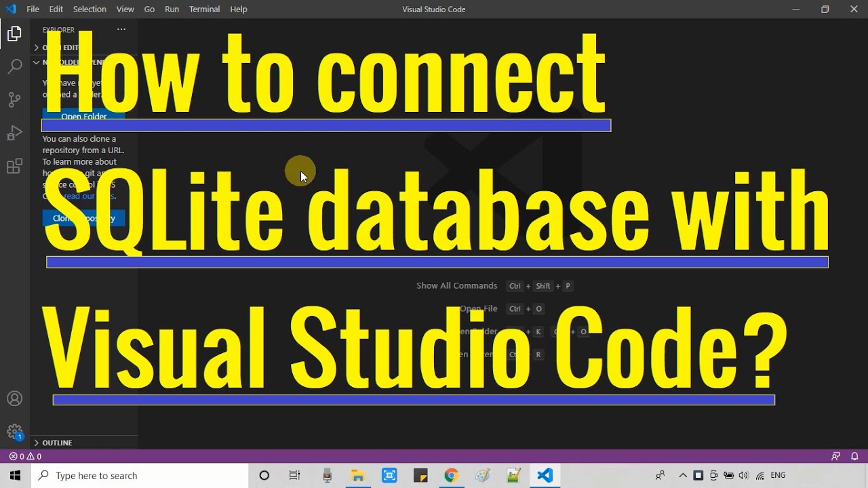Screen dimensions: 868x488
Task: Click the Accounts icon in activity bar
Action: (x=14, y=399)
